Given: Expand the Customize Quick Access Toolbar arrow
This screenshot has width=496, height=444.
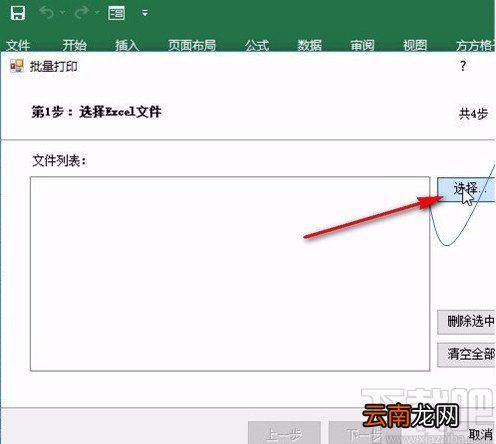Looking at the screenshot, I should click(145, 13).
